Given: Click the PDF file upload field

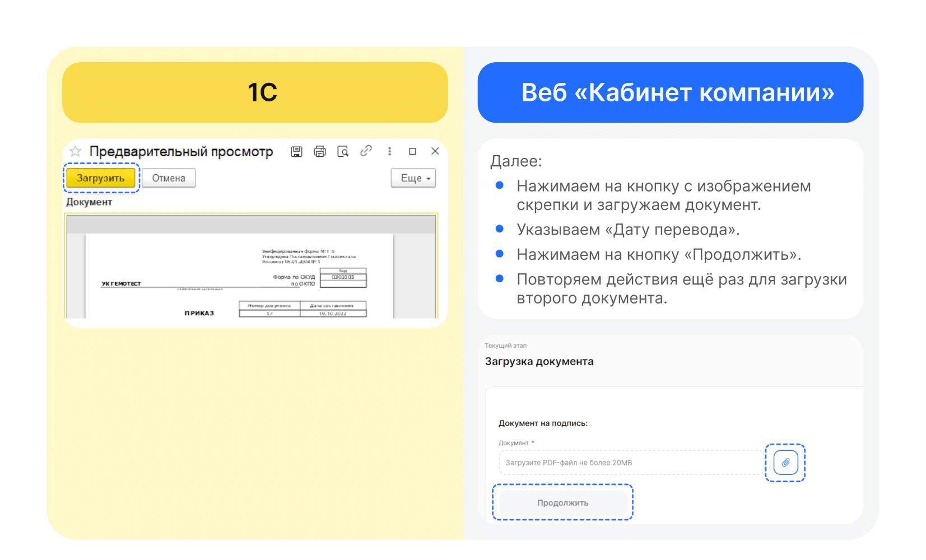Looking at the screenshot, I should click(x=631, y=463).
